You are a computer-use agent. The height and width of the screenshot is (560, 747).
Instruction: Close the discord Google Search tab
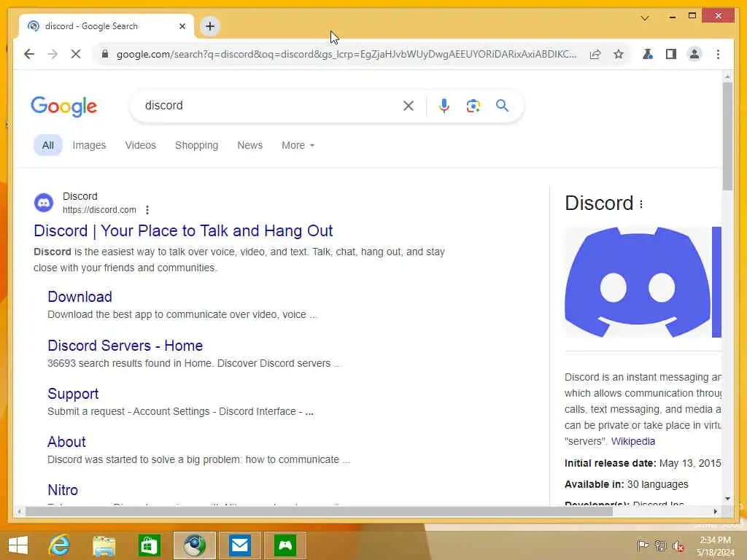click(x=182, y=26)
